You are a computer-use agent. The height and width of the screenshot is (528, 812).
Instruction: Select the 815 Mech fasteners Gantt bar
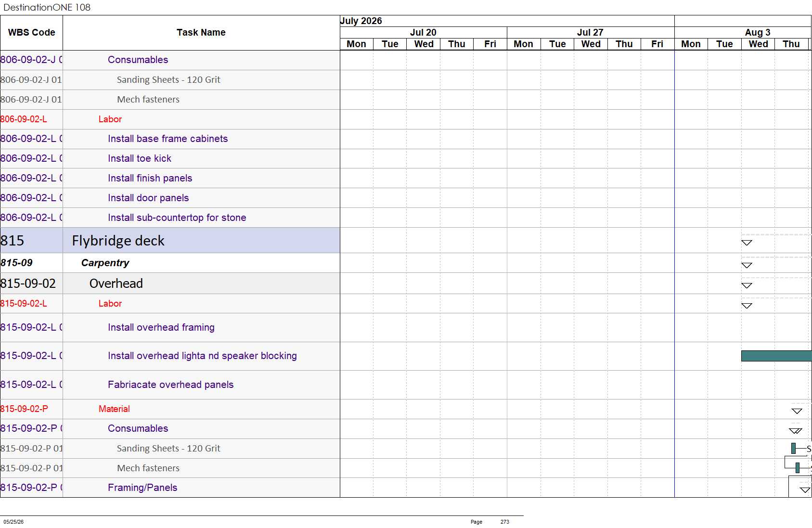(798, 468)
